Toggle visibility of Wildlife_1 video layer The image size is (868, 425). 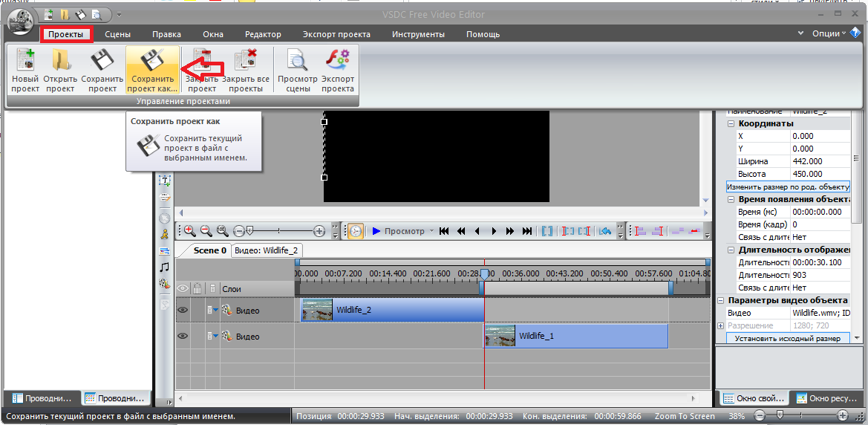183,337
